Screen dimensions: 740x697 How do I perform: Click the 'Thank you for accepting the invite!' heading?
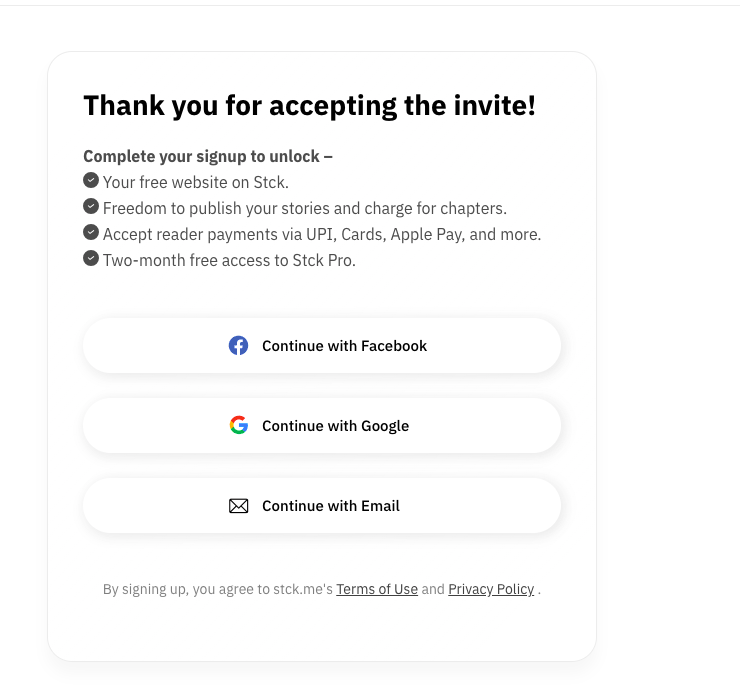[x=310, y=105]
